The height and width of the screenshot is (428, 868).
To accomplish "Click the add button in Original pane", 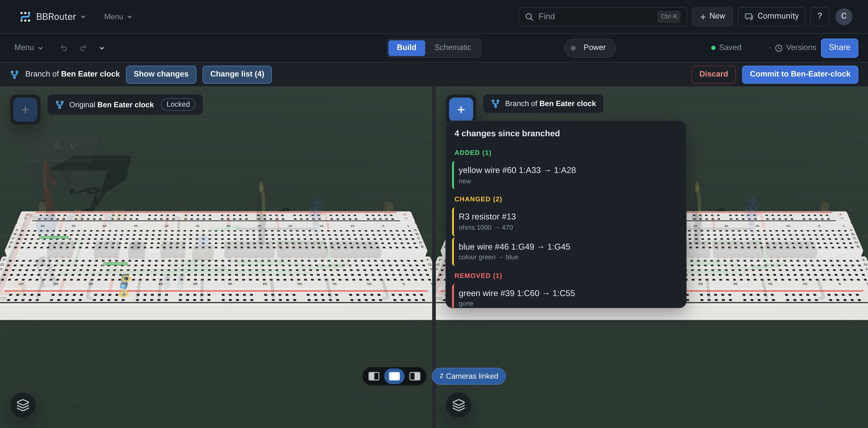I will (x=25, y=110).
